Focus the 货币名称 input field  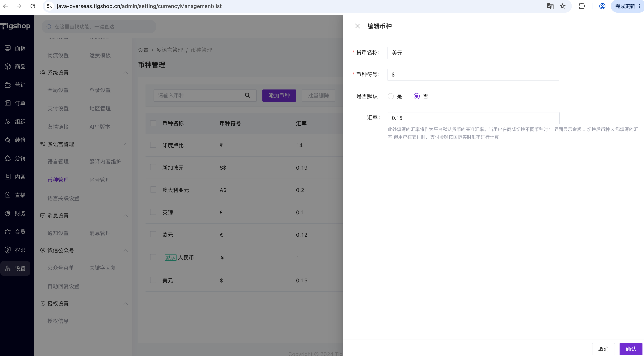pos(473,53)
